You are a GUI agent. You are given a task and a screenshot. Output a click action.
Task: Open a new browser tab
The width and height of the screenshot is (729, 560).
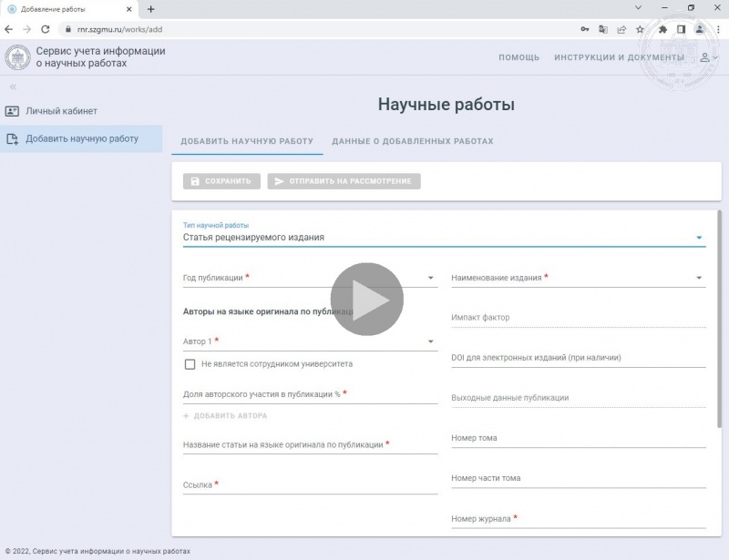[x=150, y=9]
